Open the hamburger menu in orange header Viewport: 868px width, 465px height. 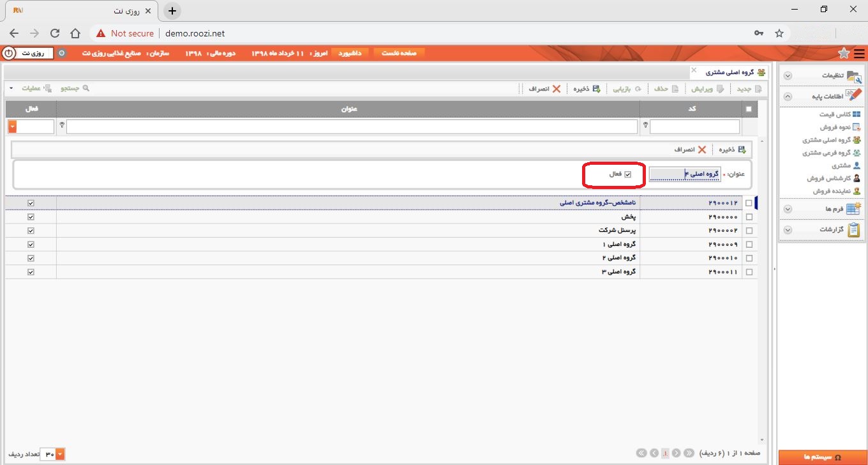click(x=859, y=53)
